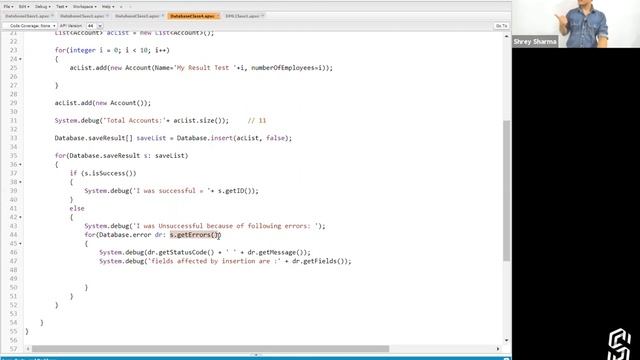Viewport: 640px width, 360px height.
Task: Open the Workspace menu
Action: pos(84,7)
